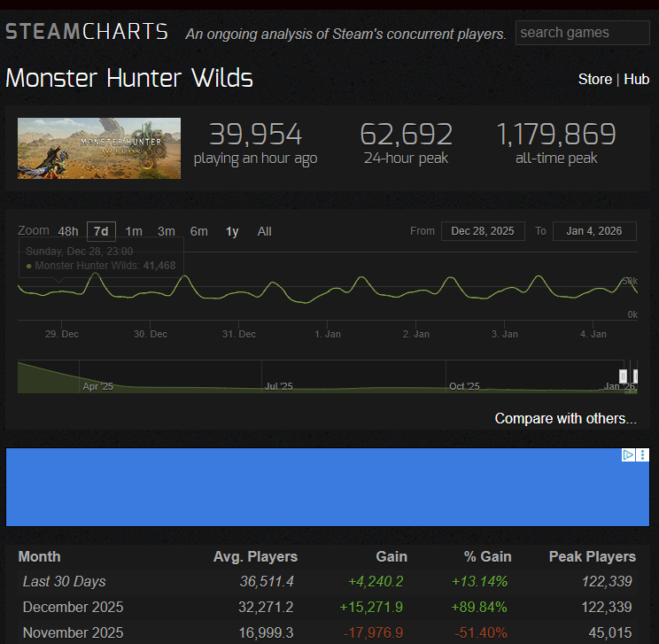
Task: Select the 1y zoom option
Action: pos(232,231)
